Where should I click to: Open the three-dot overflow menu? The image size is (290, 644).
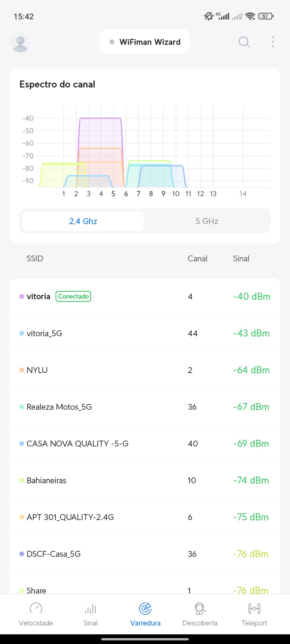coord(273,42)
